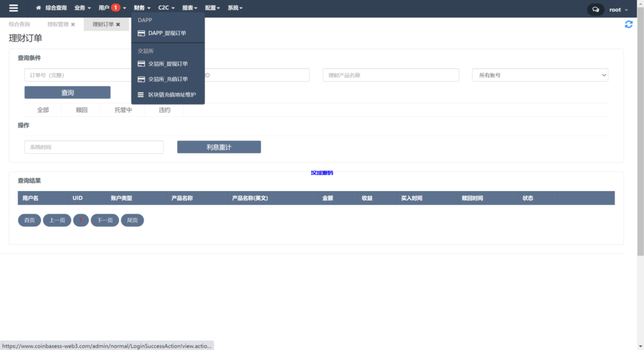Click the 系统时间 input field
644x350 pixels.
(94, 147)
